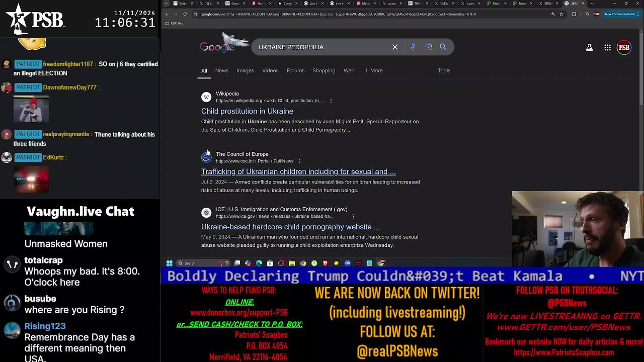The image size is (644, 362).
Task: Open Copilot icon on the taskbar
Action: 248,263
